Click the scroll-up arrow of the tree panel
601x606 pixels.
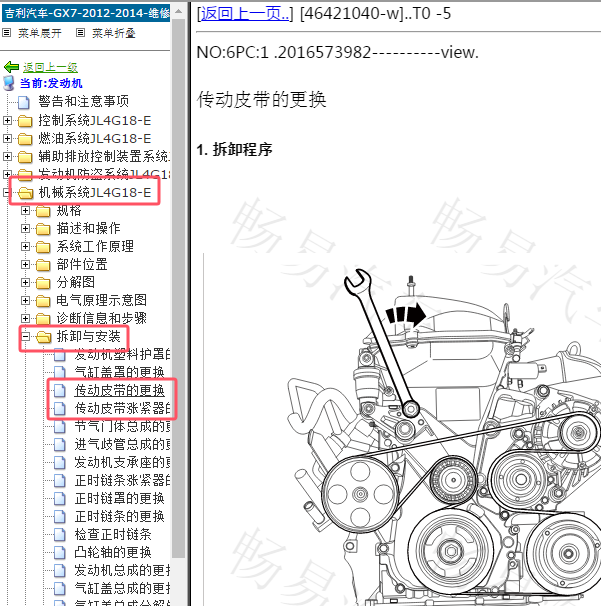178,11
